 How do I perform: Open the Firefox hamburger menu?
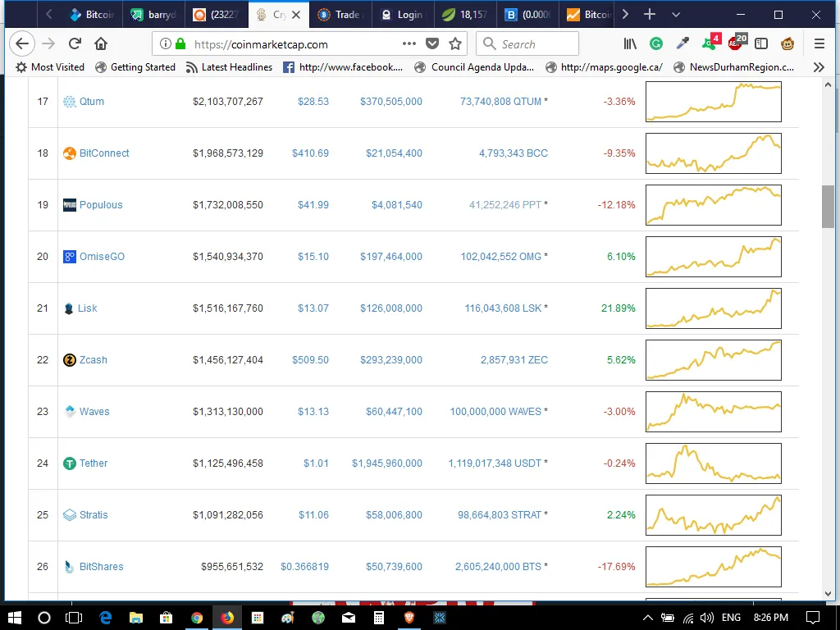click(819, 44)
